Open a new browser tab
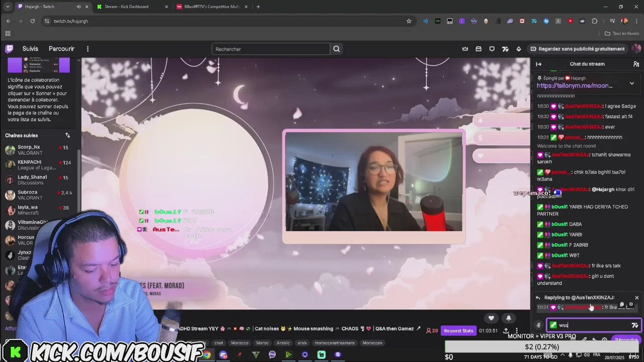 258,7
